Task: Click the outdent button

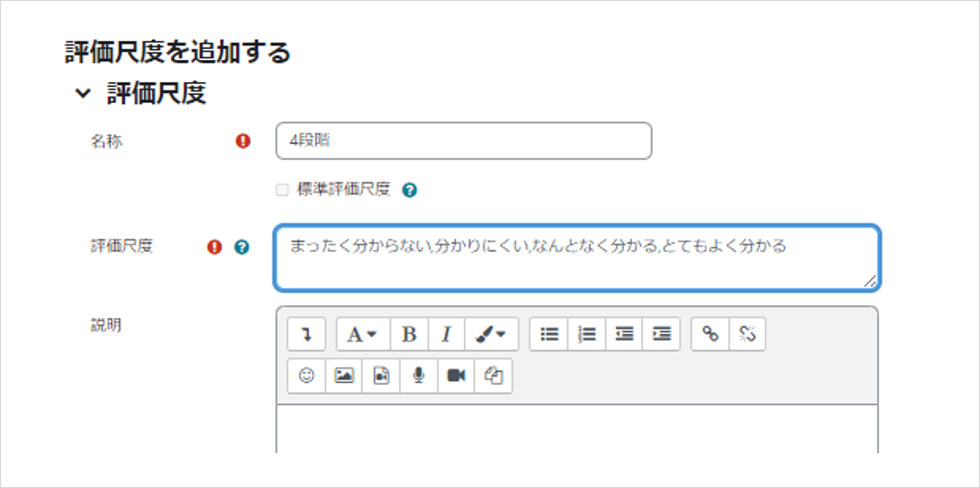Action: point(624,334)
